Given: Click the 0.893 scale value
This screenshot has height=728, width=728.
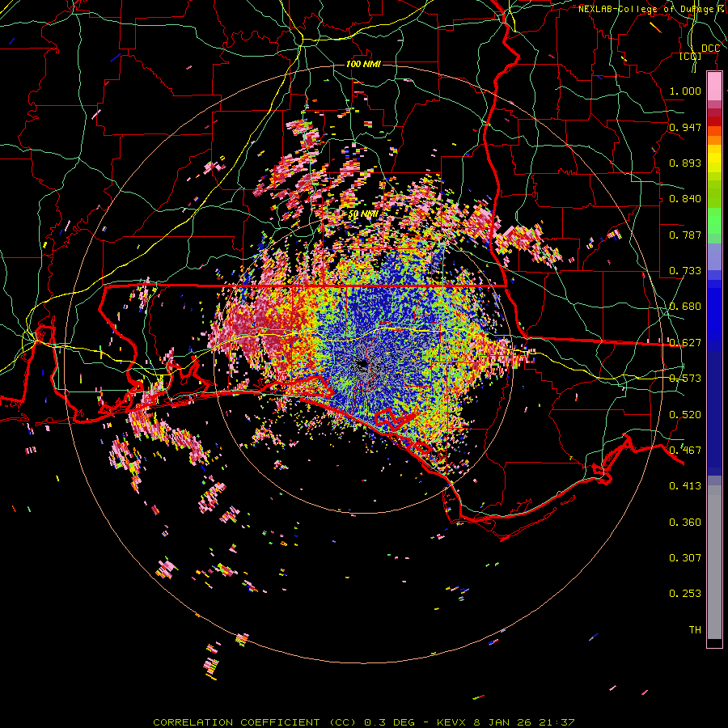Looking at the screenshot, I should pos(685,163).
